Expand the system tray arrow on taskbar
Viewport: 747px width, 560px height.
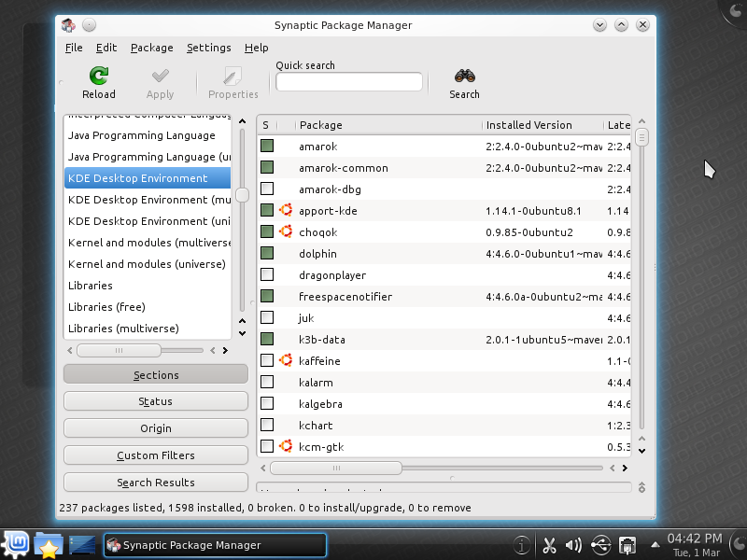click(654, 543)
